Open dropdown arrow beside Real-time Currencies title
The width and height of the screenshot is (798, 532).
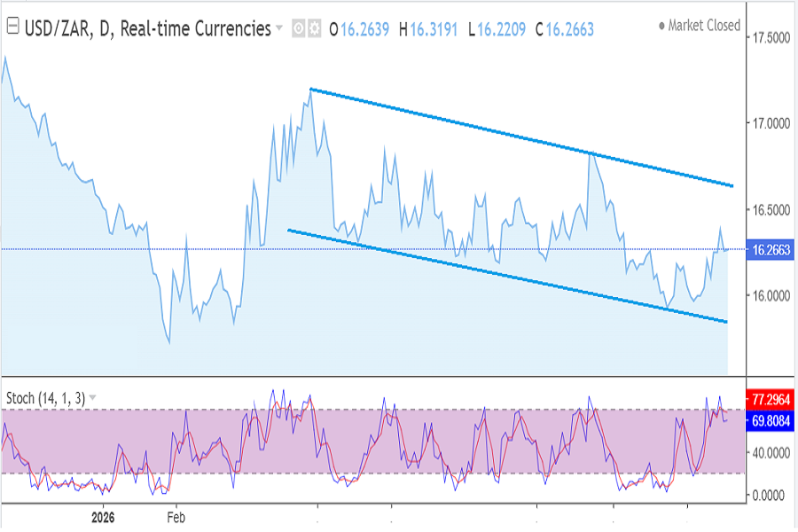pos(279,28)
